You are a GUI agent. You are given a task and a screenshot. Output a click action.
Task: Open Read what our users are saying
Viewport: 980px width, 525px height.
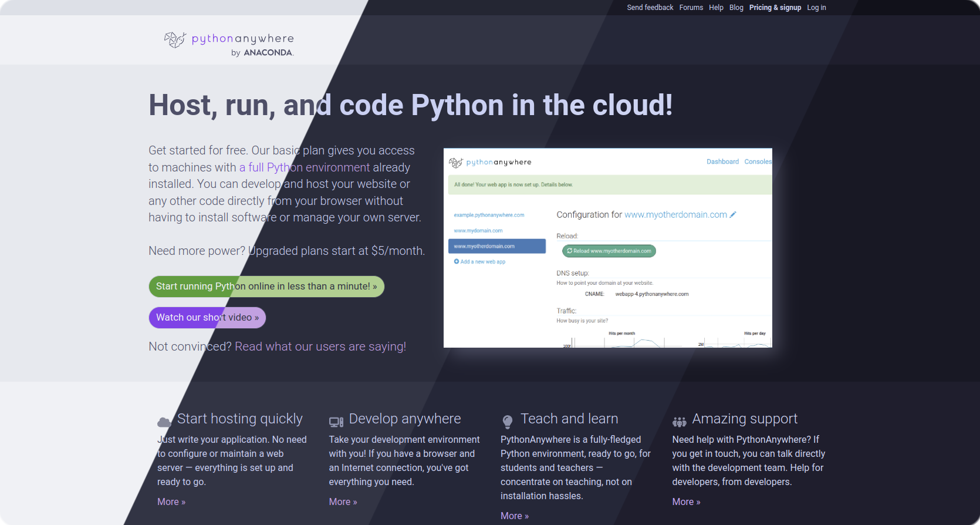[320, 346]
